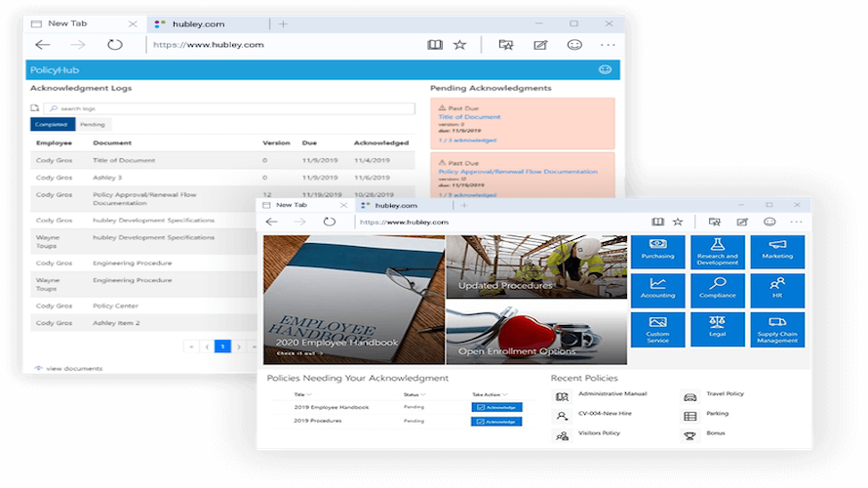Screen dimensions: 868x488
Task: Click reading view icon in front browser window
Action: 657,222
